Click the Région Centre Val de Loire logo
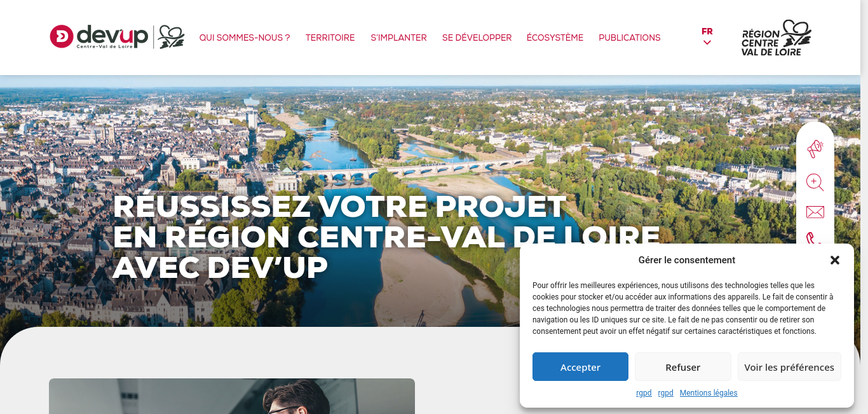This screenshot has height=414, width=868. pyautogui.click(x=776, y=38)
